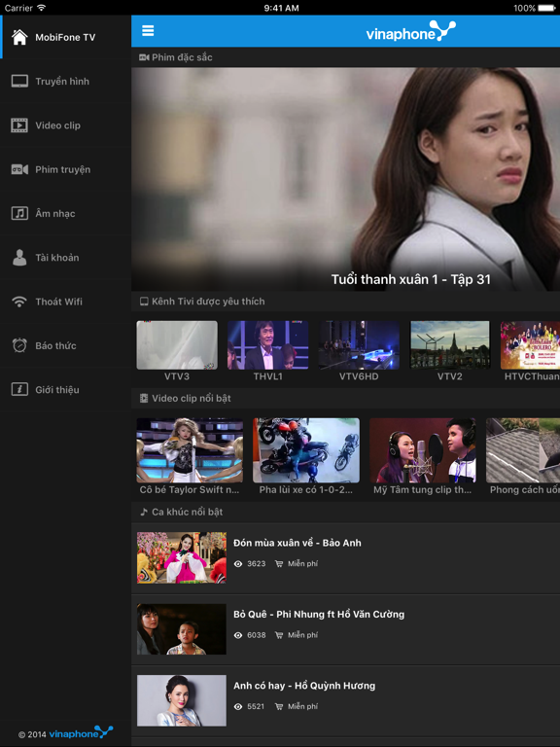Click Miễn phí label under Anh có hay
Image resolution: width=560 pixels, height=747 pixels.
(303, 707)
